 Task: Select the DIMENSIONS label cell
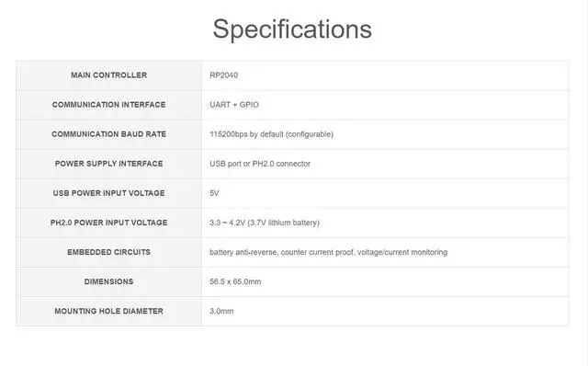tap(108, 282)
